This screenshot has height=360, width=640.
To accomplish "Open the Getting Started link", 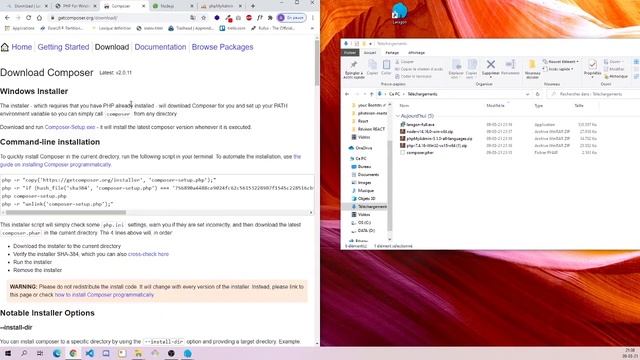I will click(x=63, y=47).
